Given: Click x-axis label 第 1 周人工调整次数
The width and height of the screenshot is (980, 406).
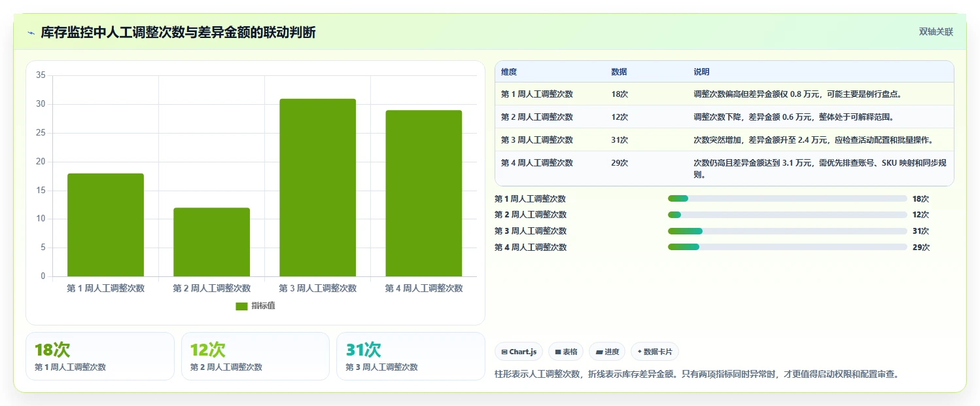Looking at the screenshot, I should pos(105,288).
